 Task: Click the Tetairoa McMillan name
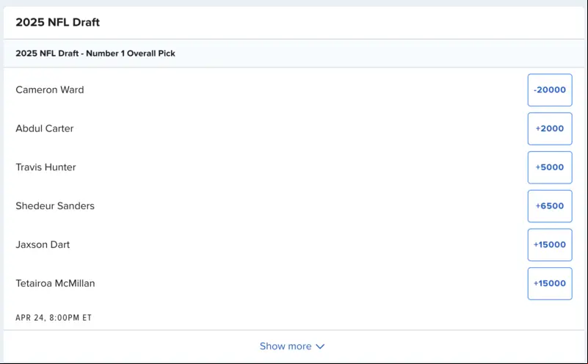[56, 283]
